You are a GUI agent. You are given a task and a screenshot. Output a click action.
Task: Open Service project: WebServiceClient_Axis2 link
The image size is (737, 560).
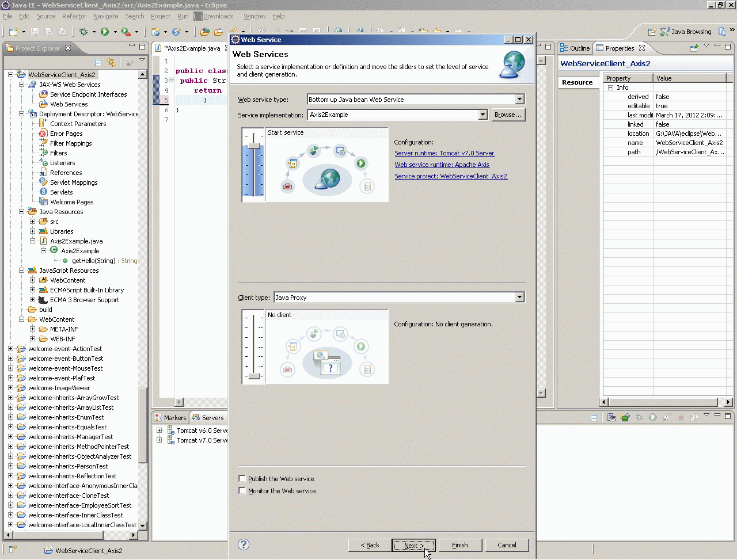(x=451, y=176)
